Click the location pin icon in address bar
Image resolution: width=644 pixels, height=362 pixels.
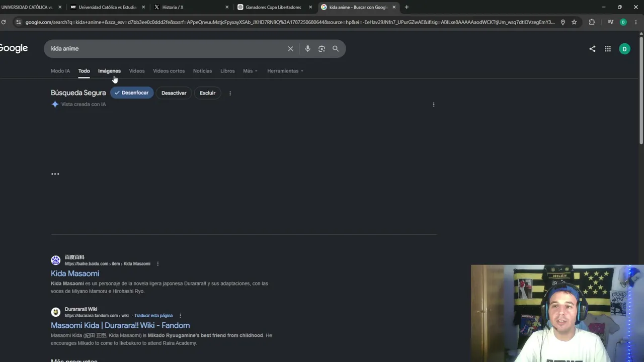[x=562, y=22]
